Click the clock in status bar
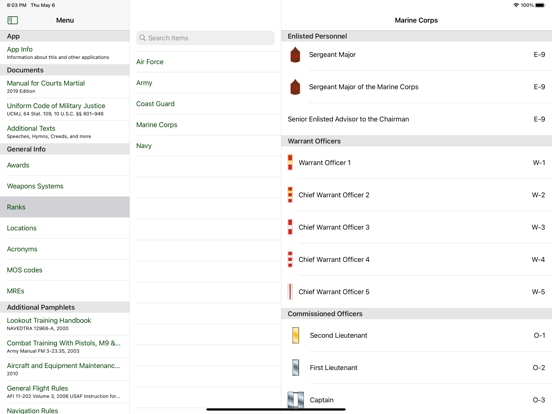 pos(17,5)
